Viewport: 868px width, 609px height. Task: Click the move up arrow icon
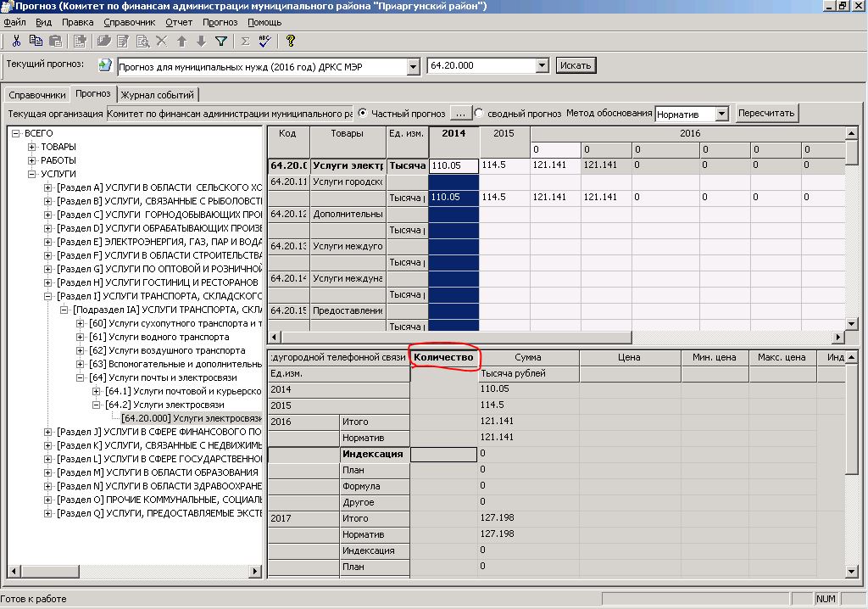click(181, 41)
